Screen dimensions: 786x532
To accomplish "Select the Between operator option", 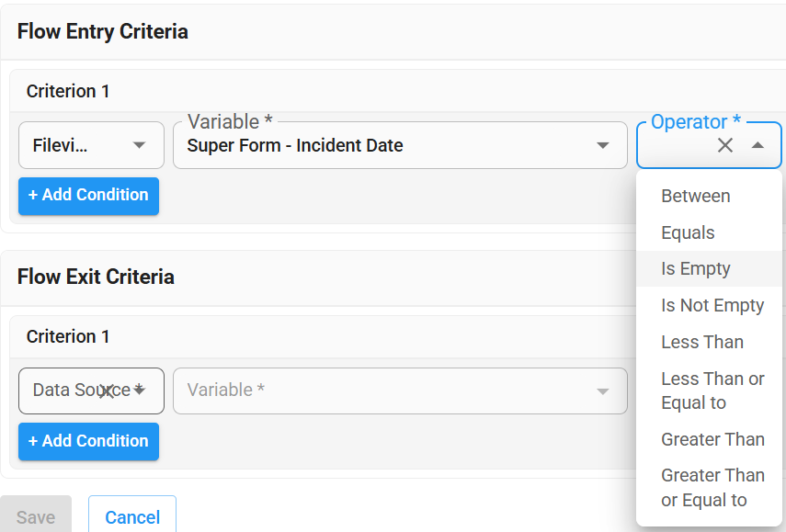I will point(696,196).
